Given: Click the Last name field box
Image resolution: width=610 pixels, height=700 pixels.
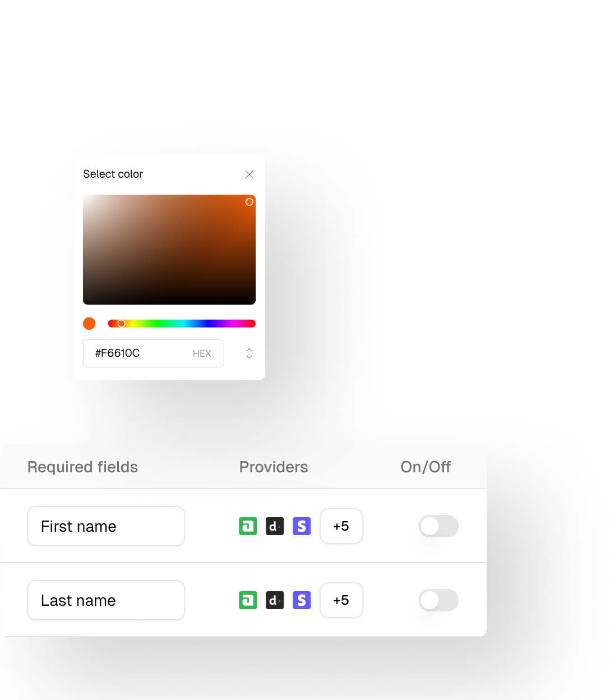Looking at the screenshot, I should [106, 600].
